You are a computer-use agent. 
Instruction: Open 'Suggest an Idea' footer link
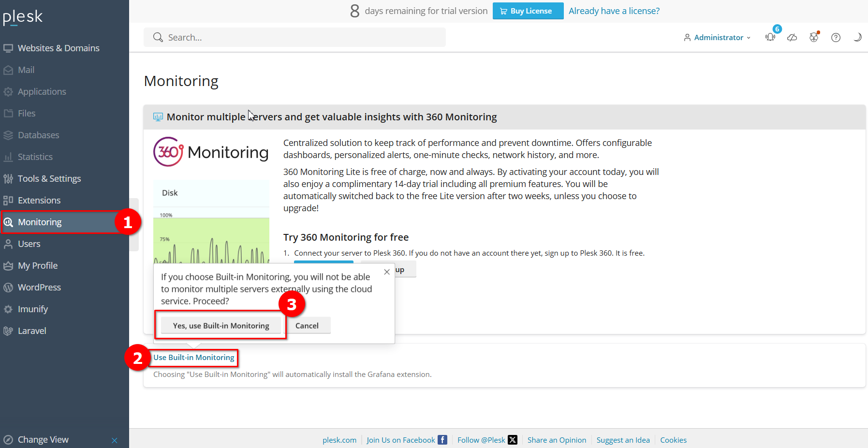coord(623,440)
